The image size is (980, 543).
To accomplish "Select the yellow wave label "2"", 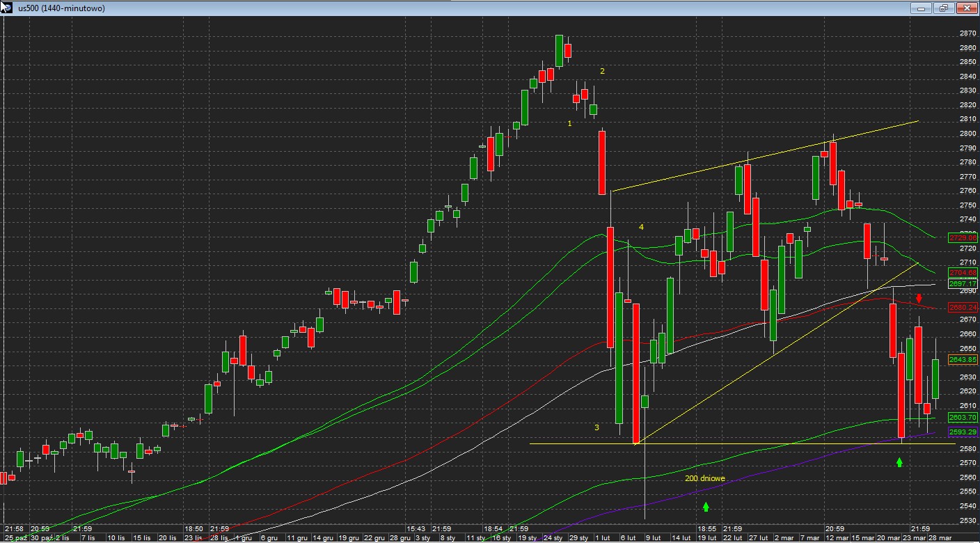I will (x=603, y=71).
